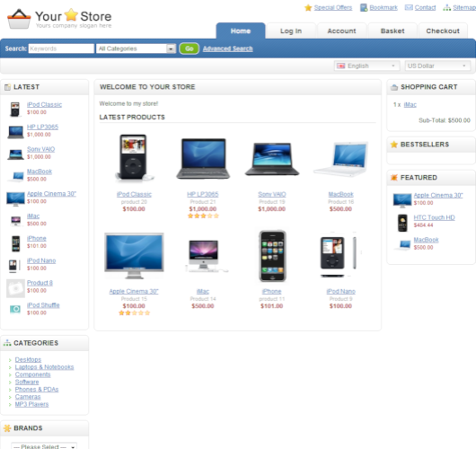The image size is (476, 449).
Task: Click the Contact envelope icon
Action: (x=409, y=7)
